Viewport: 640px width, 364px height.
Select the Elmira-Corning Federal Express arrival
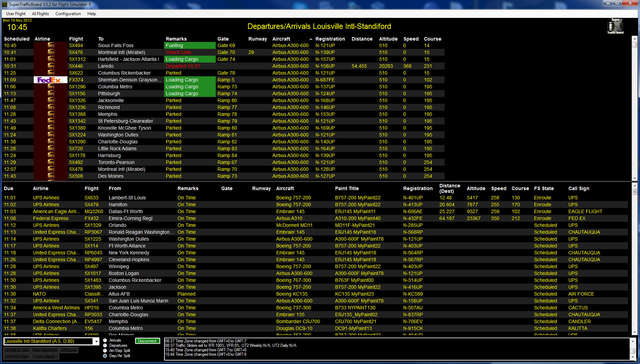315,218
